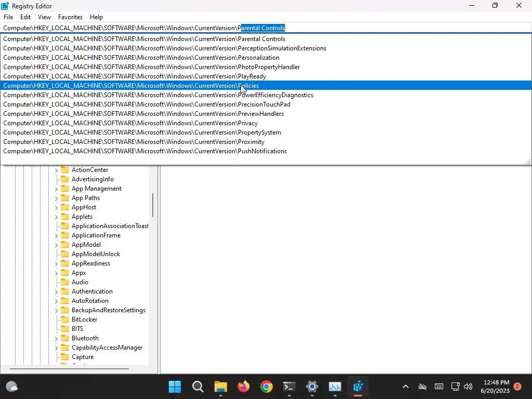Click the tree pane horizontal scrollbar
This screenshot has width=532, height=399.
tap(69, 368)
